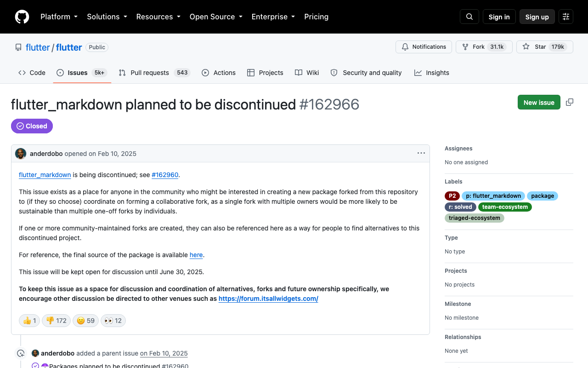Open the Wiki tab
This screenshot has height=368, width=588.
tap(307, 73)
